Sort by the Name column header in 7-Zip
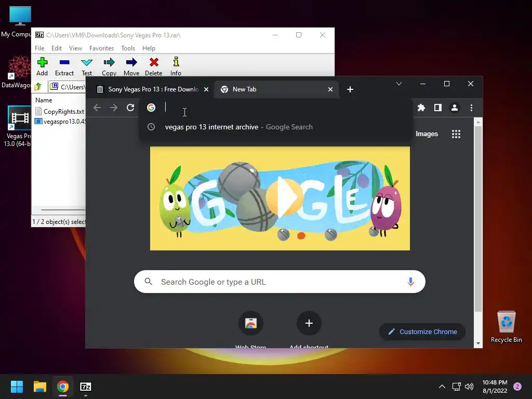Image resolution: width=532 pixels, height=399 pixels. pyautogui.click(x=44, y=100)
